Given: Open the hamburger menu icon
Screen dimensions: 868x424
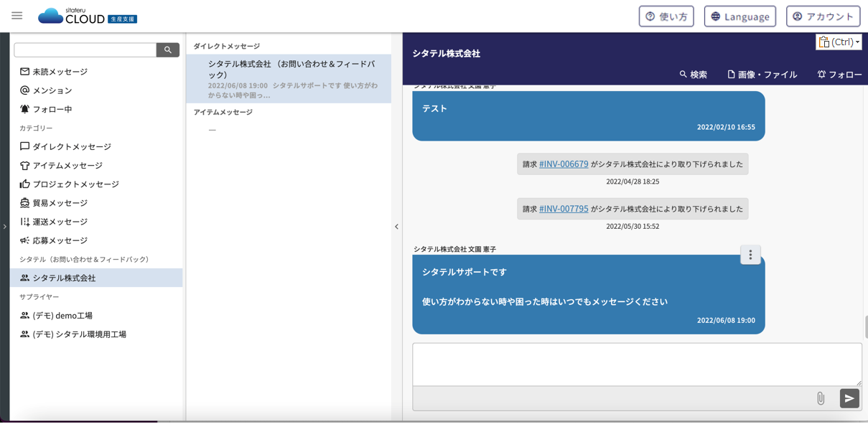Looking at the screenshot, I should (17, 16).
